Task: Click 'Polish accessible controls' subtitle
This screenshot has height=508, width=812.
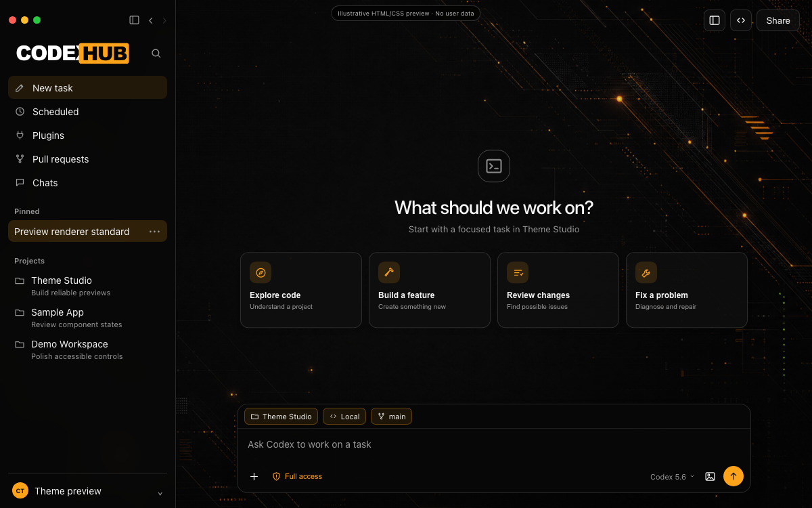Action: click(76, 356)
